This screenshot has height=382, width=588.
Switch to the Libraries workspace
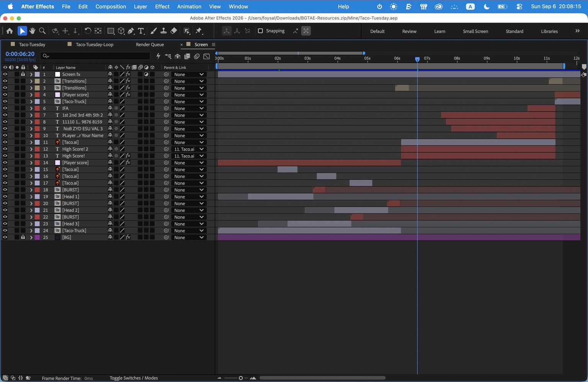(549, 31)
